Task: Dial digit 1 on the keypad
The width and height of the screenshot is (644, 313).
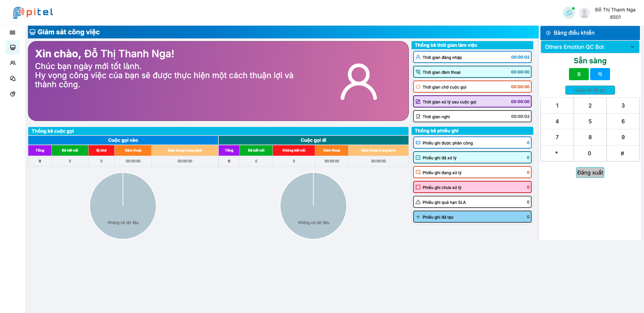Action: tap(557, 105)
